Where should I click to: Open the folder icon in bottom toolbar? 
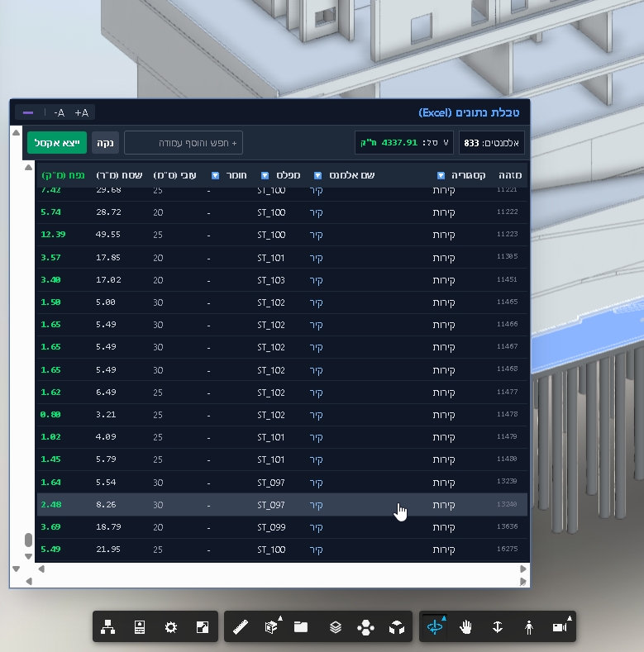[x=300, y=626]
